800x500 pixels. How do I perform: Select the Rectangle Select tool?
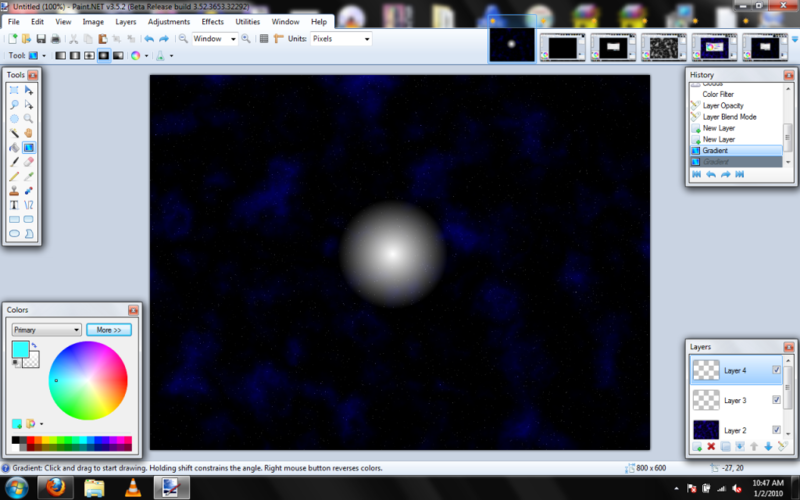point(14,90)
